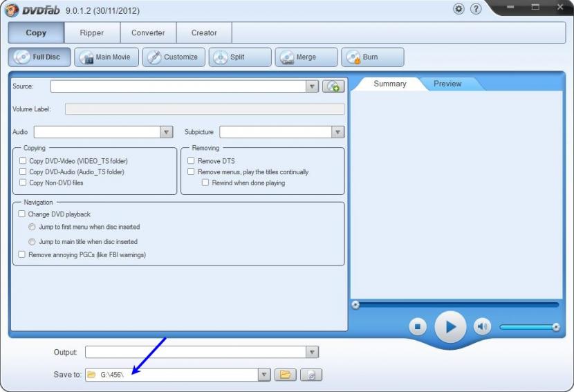Select Main Movie copy mode
574x392 pixels.
tap(107, 57)
